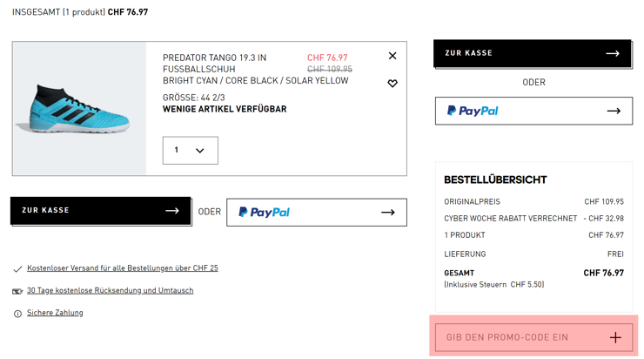644x359 pixels.
Task: Open the quantity dropdown showing 1
Action: [x=191, y=151]
